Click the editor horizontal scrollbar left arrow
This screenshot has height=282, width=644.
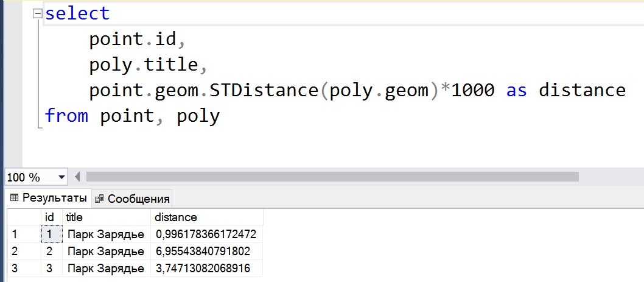point(77,177)
